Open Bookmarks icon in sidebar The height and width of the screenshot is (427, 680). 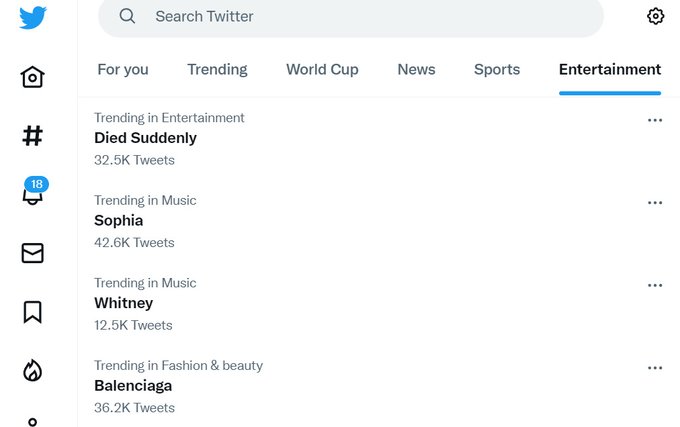[33, 312]
